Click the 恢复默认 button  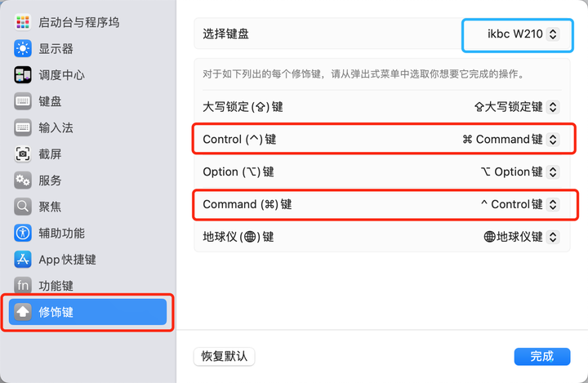224,356
